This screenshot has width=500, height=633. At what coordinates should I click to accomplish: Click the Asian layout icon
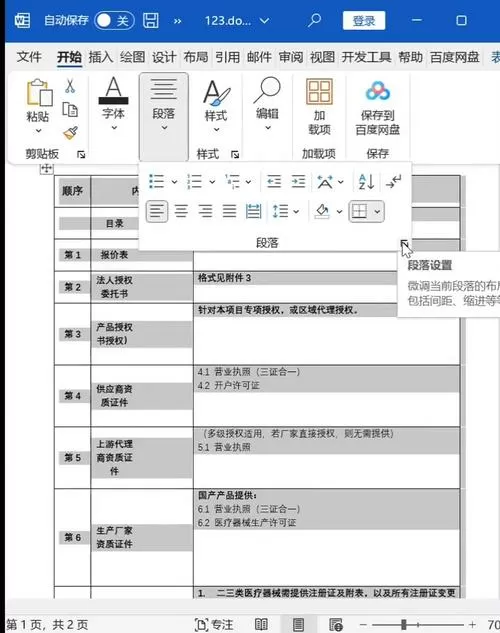pos(325,182)
